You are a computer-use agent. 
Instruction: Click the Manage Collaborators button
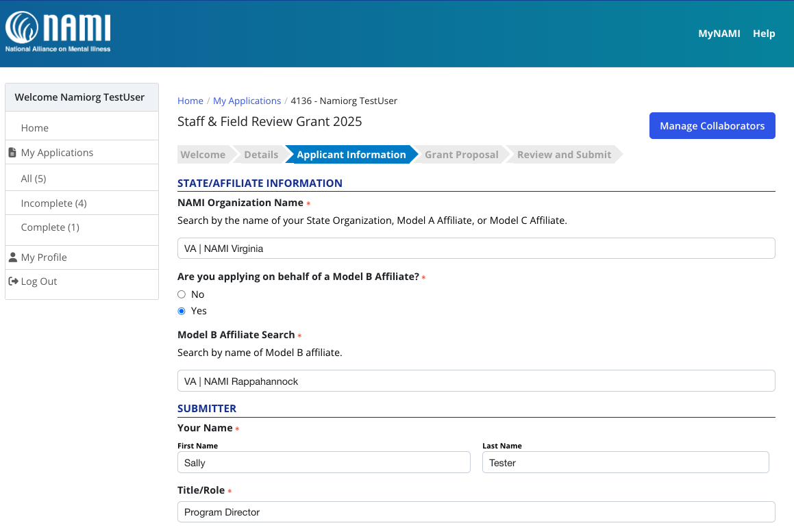712,125
